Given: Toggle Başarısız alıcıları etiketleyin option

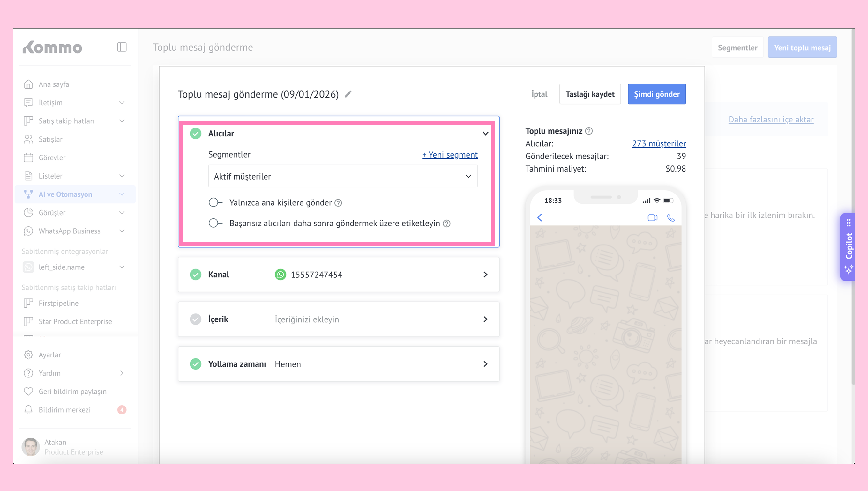Looking at the screenshot, I should coord(215,223).
